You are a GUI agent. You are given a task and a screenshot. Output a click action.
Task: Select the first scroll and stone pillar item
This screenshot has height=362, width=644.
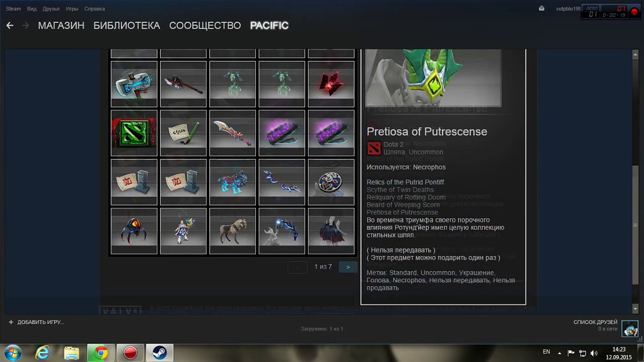tap(134, 182)
